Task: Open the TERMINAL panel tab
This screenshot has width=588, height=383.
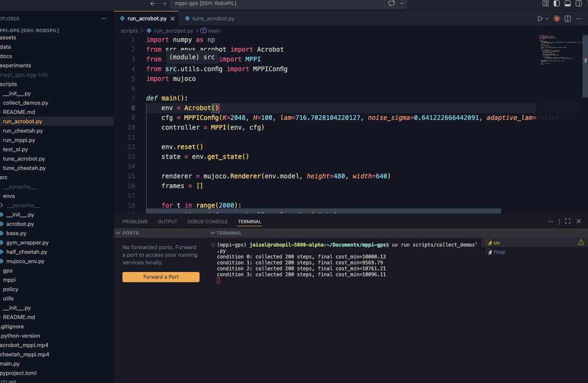Action: coord(250,221)
